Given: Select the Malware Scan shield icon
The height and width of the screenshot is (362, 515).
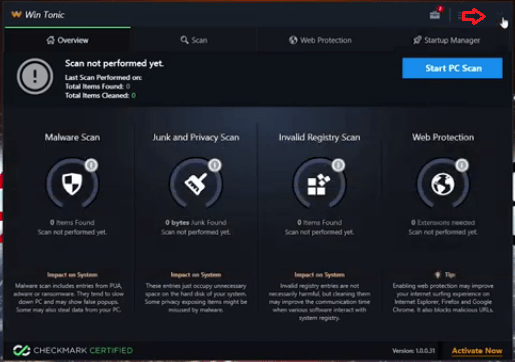Looking at the screenshot, I should click(72, 184).
